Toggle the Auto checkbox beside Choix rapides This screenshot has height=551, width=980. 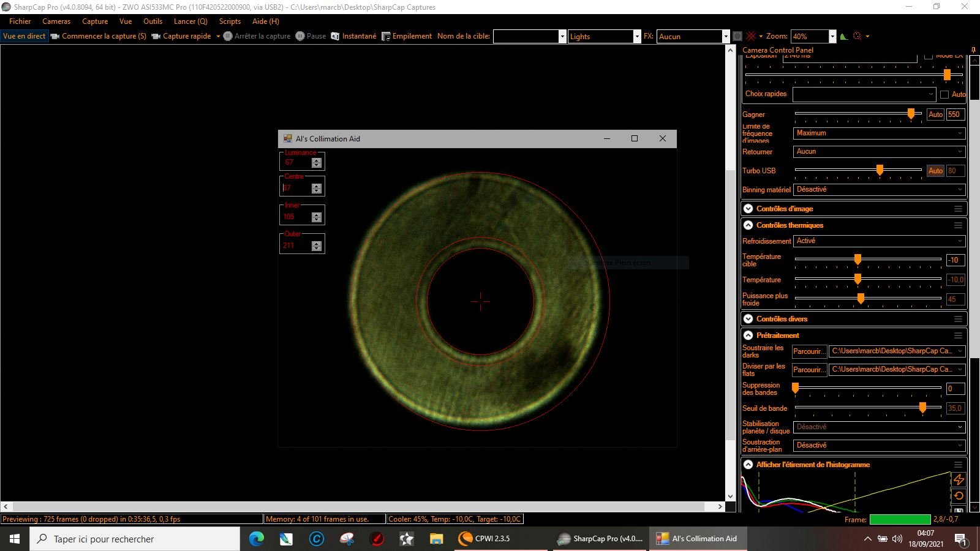[944, 94]
